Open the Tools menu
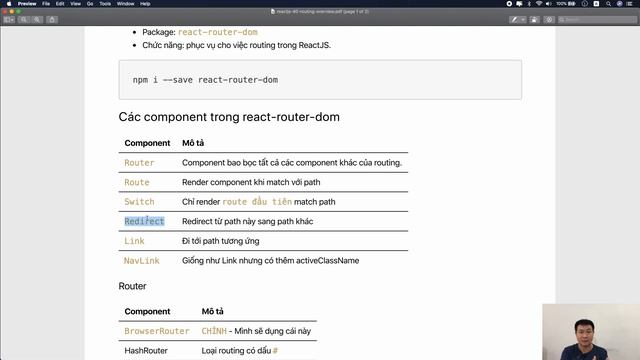This screenshot has width=640, height=360. tap(105, 4)
